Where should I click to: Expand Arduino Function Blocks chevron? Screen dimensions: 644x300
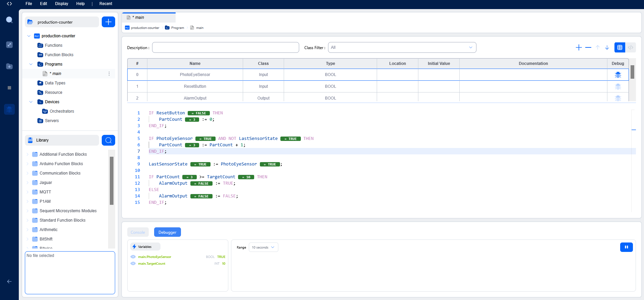28,164
